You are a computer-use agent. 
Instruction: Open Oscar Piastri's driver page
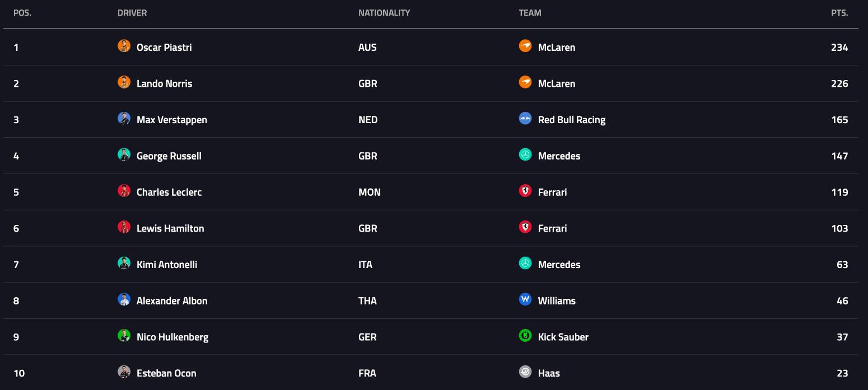pos(164,48)
